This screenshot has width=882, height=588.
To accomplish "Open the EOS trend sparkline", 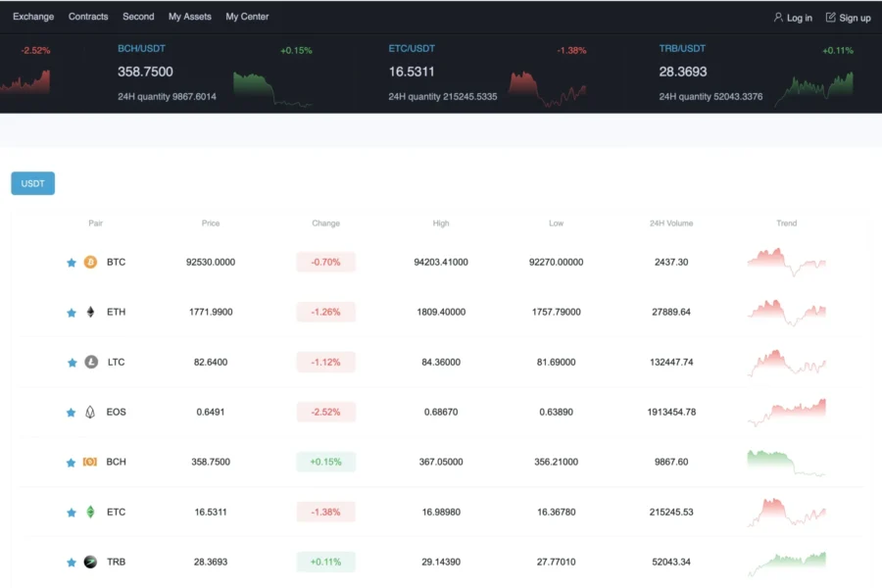I will tap(786, 413).
